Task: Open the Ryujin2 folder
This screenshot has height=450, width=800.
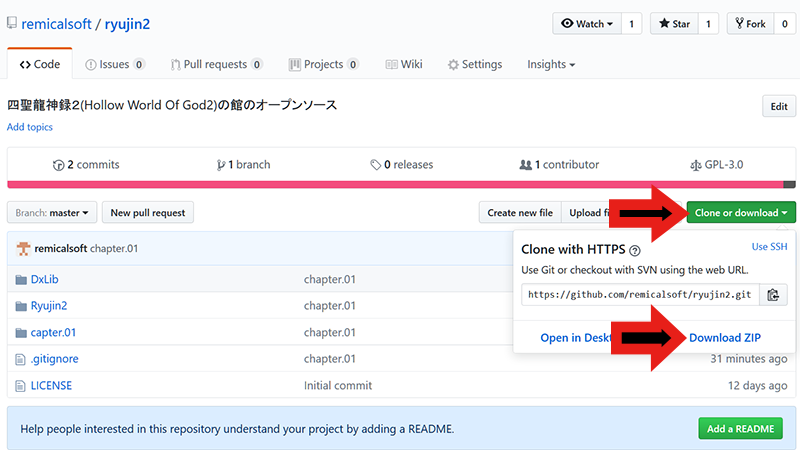Action: point(49,306)
